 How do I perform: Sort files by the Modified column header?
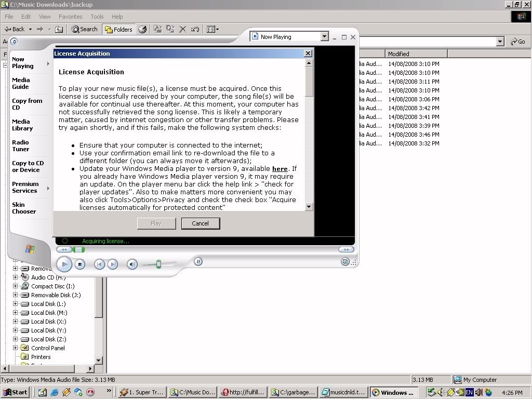(416, 54)
